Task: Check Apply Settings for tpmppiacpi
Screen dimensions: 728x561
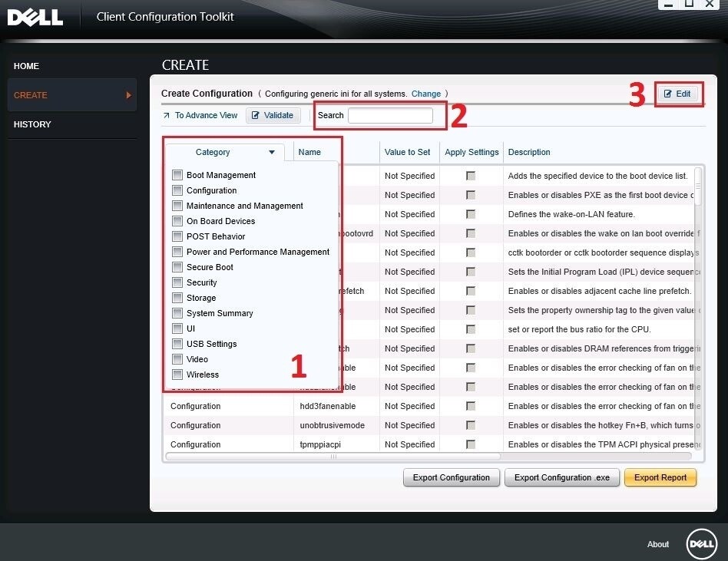Action: point(470,444)
